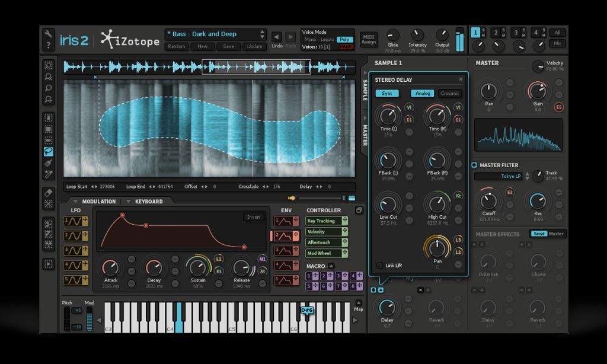Click the Save preset button
607x364 pixels.
coord(228,46)
